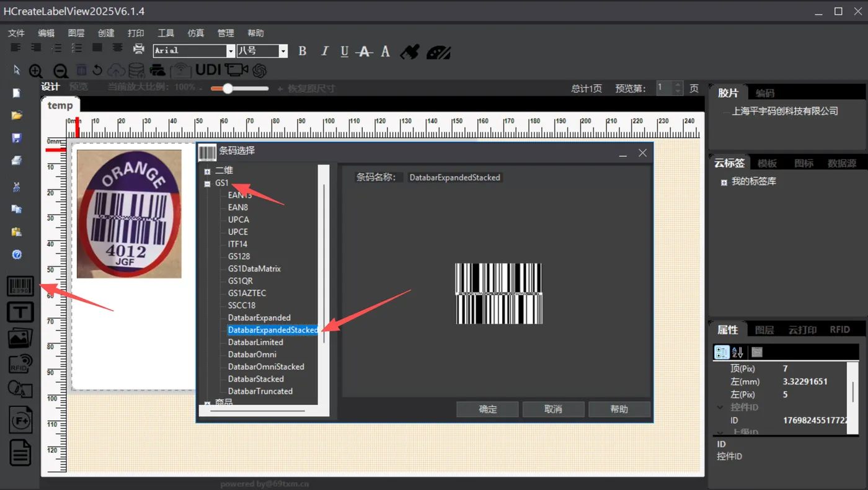Click the zoom in magnifier icon
Screen dimensions: 868x490
pyautogui.click(x=36, y=71)
